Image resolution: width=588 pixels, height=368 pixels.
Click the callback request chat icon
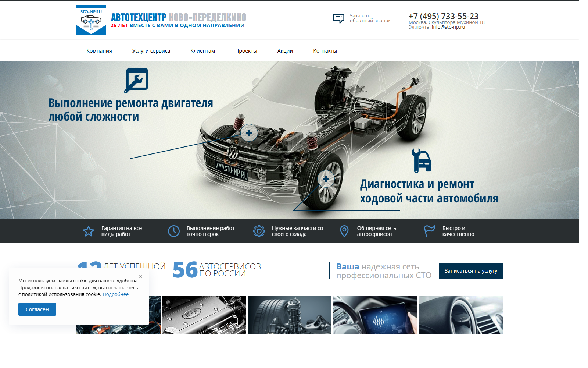(x=339, y=18)
